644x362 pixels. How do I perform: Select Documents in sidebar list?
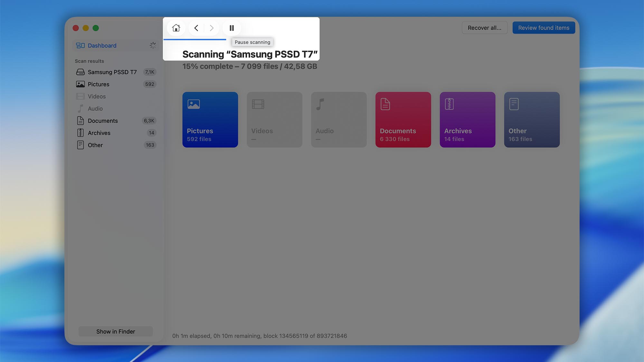(103, 121)
